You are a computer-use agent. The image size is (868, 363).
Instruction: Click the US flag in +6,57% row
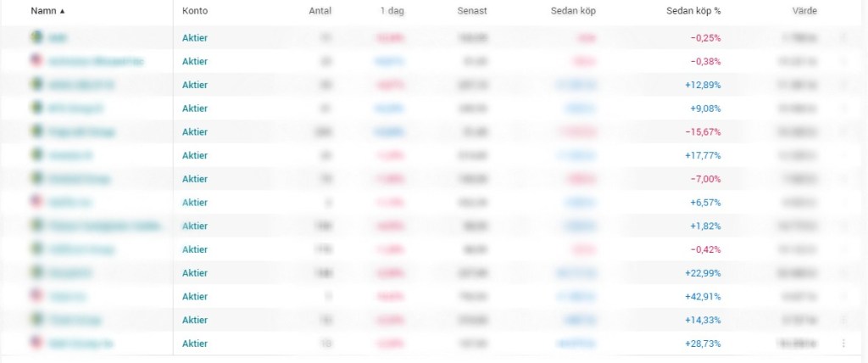(x=36, y=202)
